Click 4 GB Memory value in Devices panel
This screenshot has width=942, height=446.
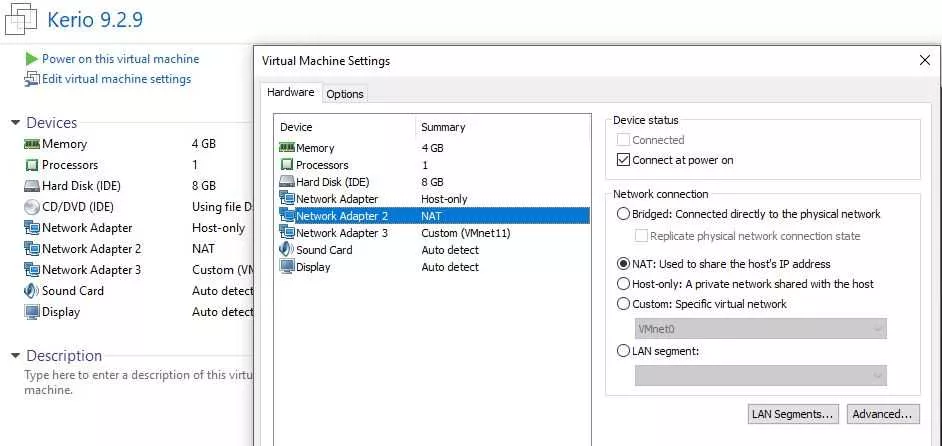[204, 144]
